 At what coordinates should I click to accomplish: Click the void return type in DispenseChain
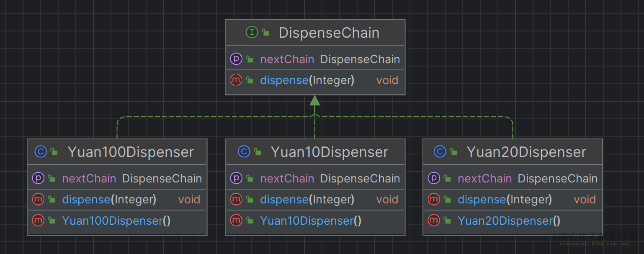click(x=387, y=80)
